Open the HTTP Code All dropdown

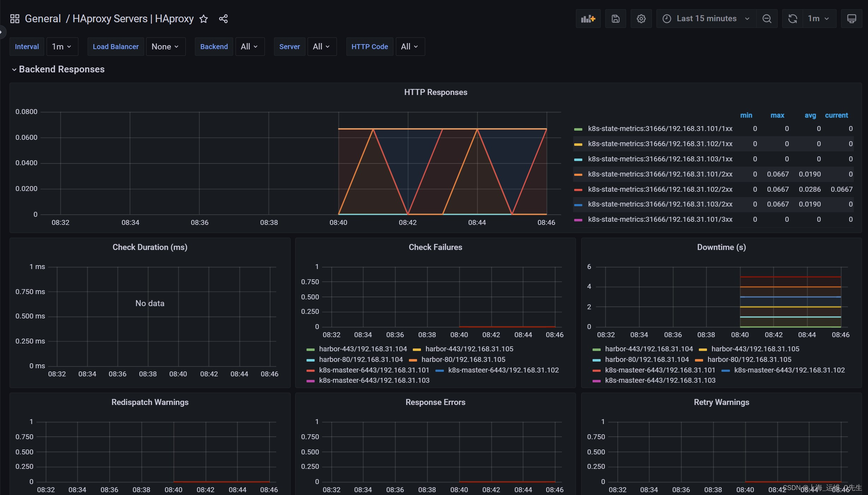pyautogui.click(x=410, y=47)
